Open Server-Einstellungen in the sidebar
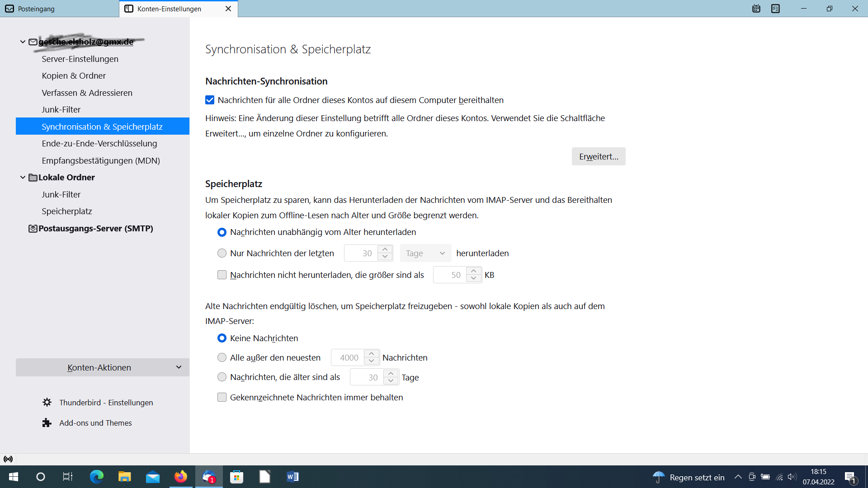Screen dimensions: 868x488 [x=80, y=59]
